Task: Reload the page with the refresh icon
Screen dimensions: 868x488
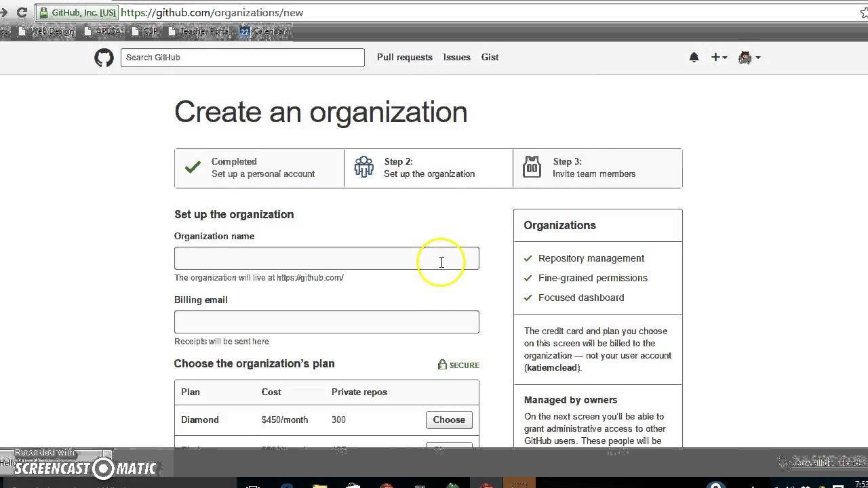Action: coord(22,12)
